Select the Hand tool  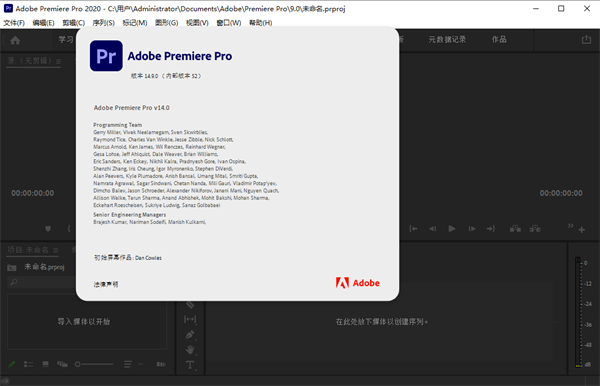(x=190, y=350)
